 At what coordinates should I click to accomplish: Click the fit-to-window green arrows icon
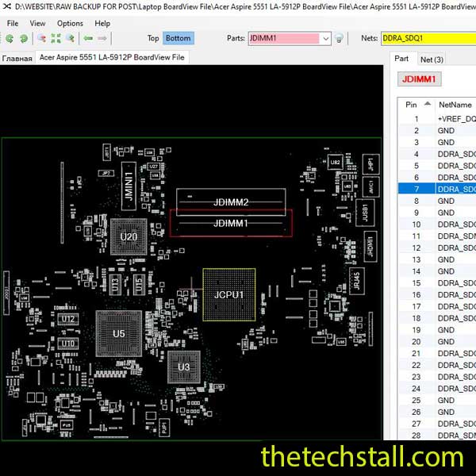pyautogui.click(x=56, y=38)
